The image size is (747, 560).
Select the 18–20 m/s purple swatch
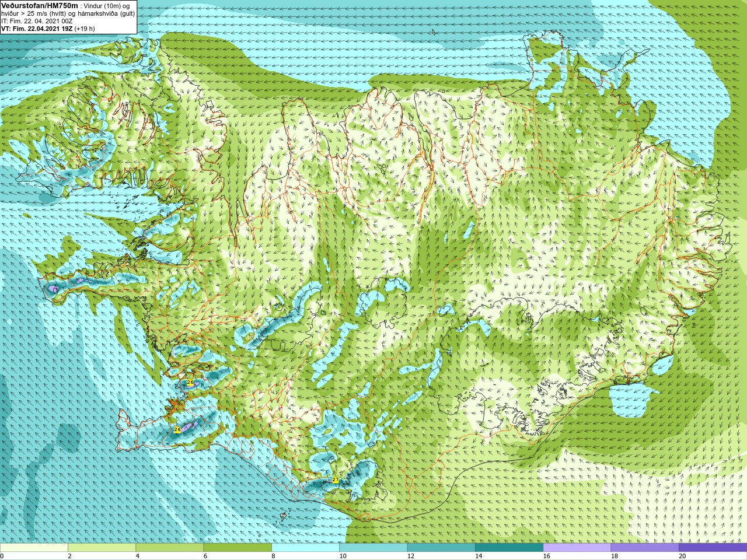point(645,548)
